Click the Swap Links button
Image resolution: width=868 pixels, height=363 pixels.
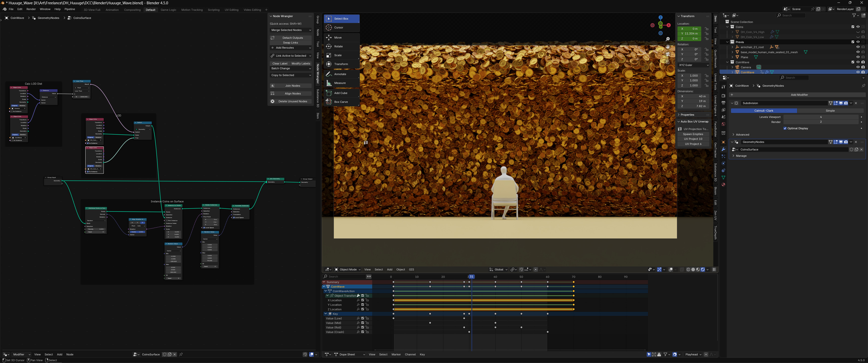pyautogui.click(x=290, y=43)
